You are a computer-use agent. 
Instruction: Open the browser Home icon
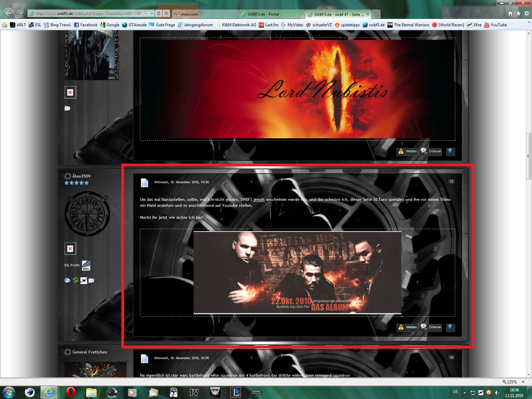tap(510, 14)
